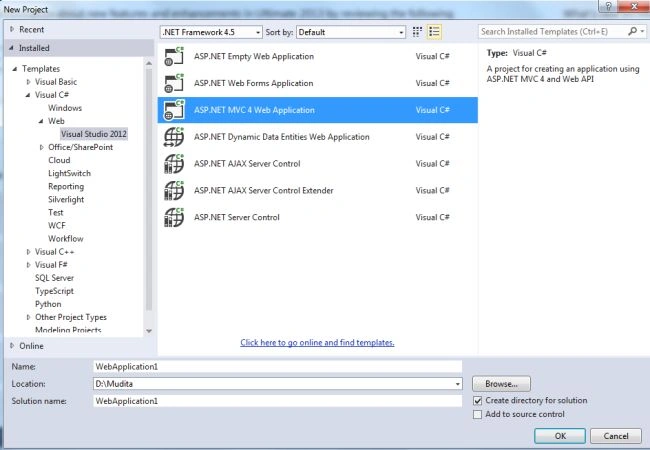
Task: Collapse the Visual C# node arrow
Action: coord(28,95)
